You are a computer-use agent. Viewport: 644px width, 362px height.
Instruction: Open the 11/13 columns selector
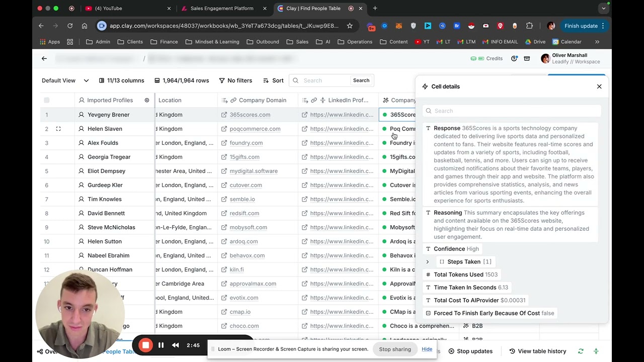tap(121, 80)
